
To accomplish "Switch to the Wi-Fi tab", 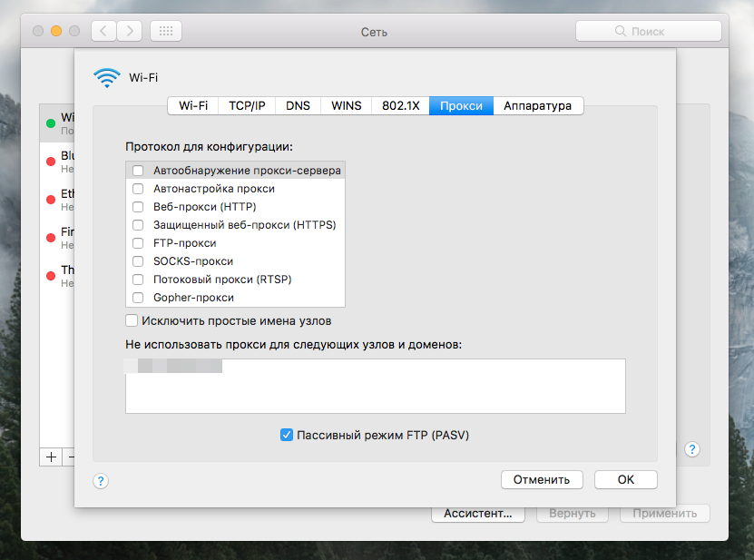I will point(193,106).
